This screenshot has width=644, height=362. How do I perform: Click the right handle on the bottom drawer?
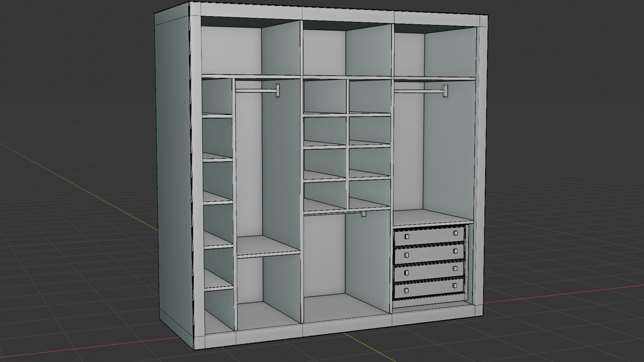455,286
